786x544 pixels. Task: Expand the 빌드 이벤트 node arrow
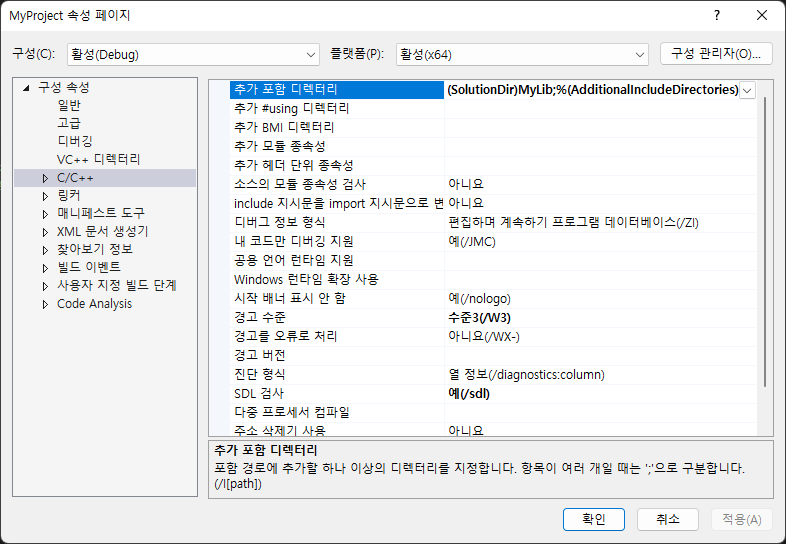[45, 268]
